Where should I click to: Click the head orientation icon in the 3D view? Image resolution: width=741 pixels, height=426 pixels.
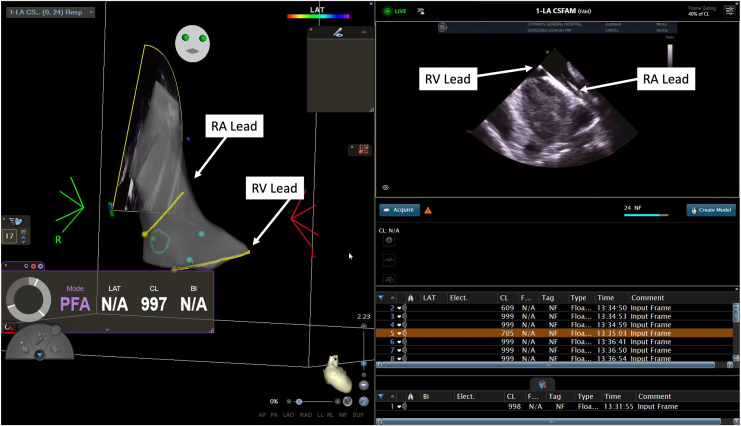coord(192,43)
